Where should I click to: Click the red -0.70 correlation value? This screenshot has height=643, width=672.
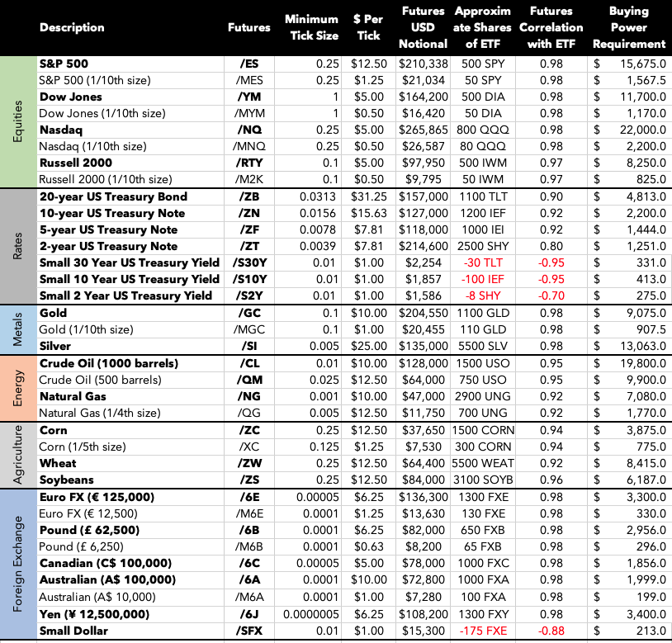point(551,295)
